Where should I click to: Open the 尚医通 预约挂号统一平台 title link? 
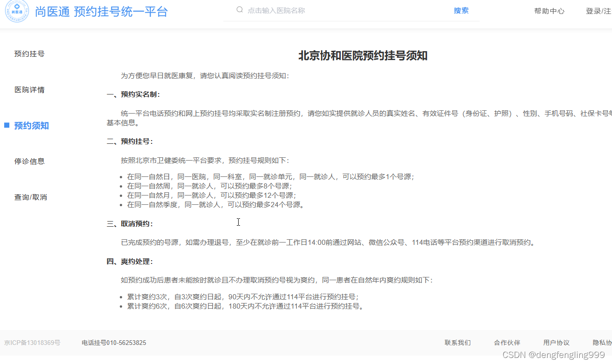pos(101,12)
